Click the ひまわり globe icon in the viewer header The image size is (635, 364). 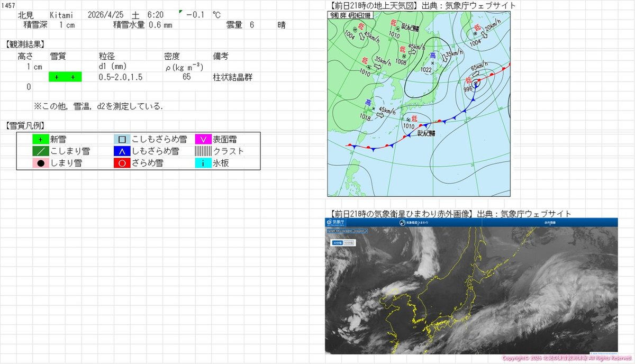pyautogui.click(x=402, y=222)
